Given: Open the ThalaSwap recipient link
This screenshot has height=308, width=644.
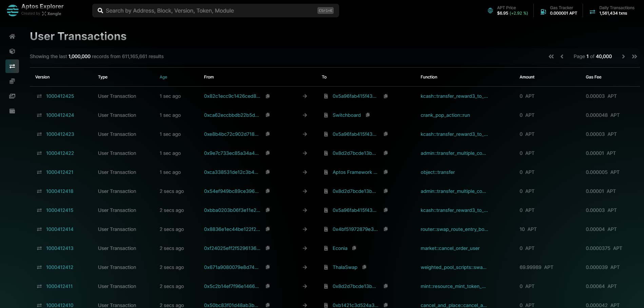Looking at the screenshot, I should coord(345,267).
